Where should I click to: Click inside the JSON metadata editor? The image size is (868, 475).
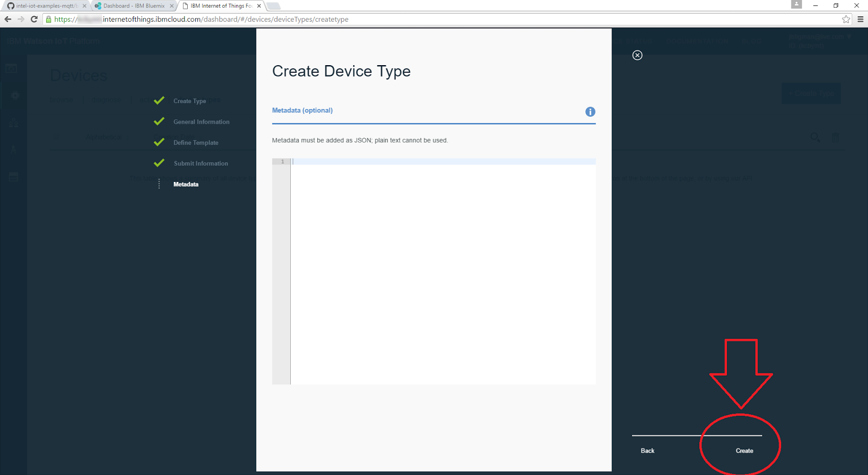(442, 271)
